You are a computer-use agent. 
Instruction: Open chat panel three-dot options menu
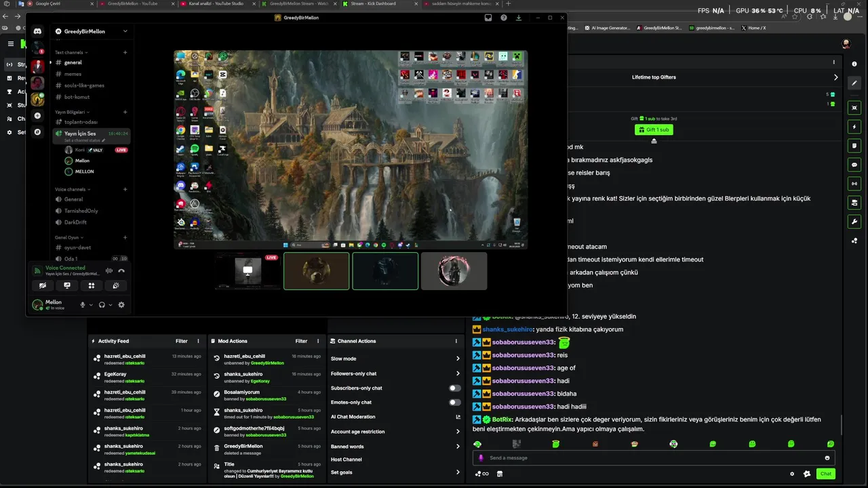click(834, 62)
